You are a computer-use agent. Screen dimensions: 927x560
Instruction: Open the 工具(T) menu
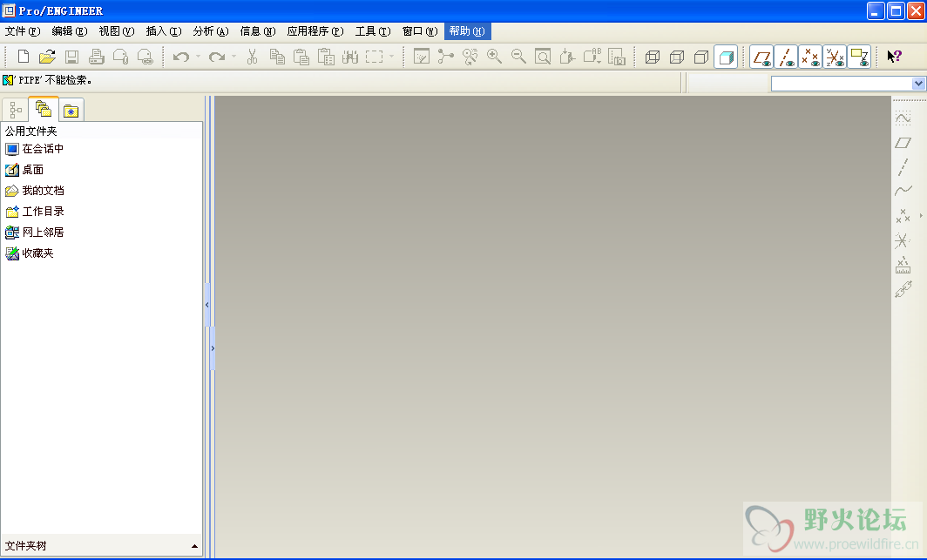tap(373, 31)
